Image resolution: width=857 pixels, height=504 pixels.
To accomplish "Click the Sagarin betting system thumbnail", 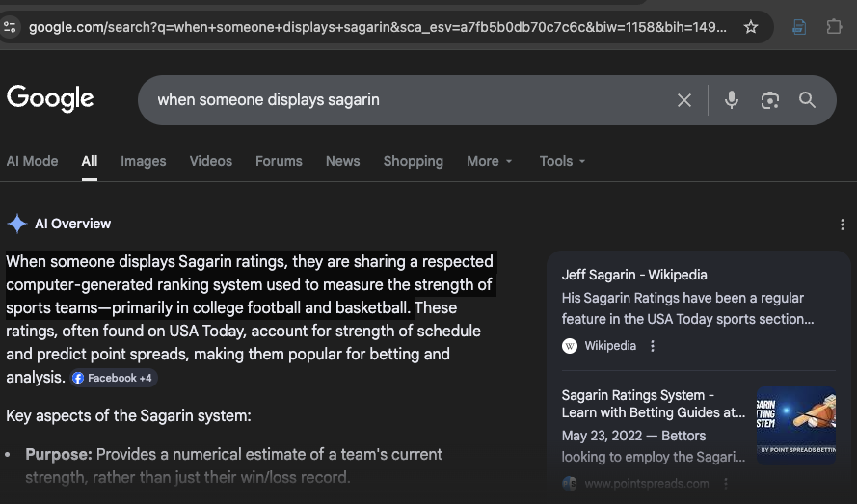I will tap(795, 426).
